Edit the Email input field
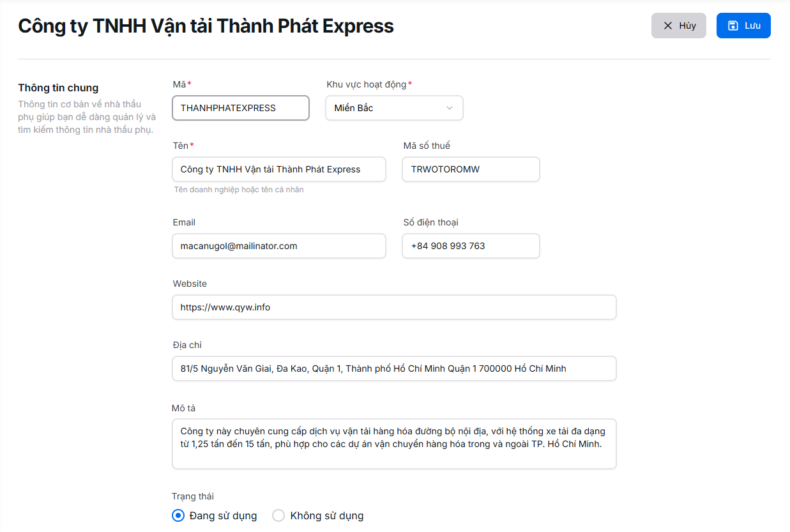This screenshot has height=532, width=790. point(279,246)
